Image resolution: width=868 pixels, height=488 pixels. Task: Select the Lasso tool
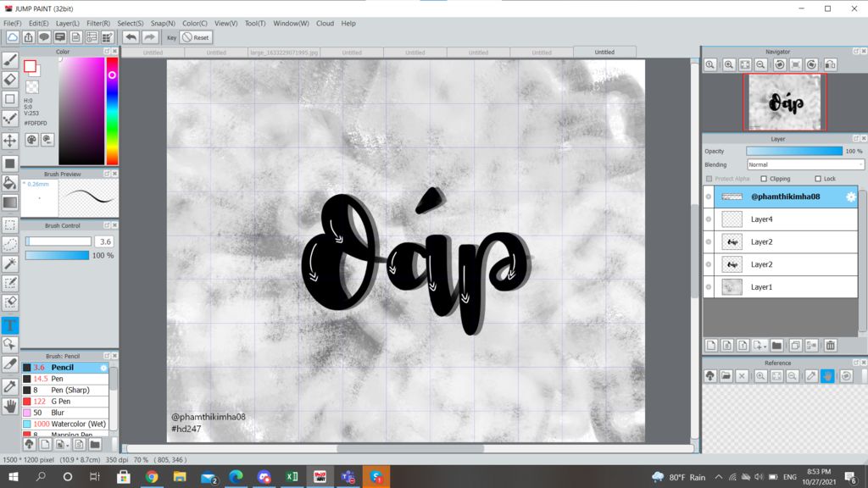point(10,244)
